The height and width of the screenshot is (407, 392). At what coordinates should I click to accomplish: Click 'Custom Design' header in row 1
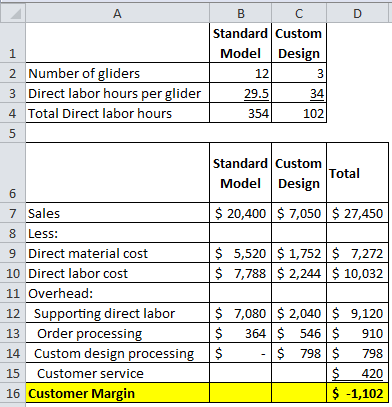click(x=299, y=43)
